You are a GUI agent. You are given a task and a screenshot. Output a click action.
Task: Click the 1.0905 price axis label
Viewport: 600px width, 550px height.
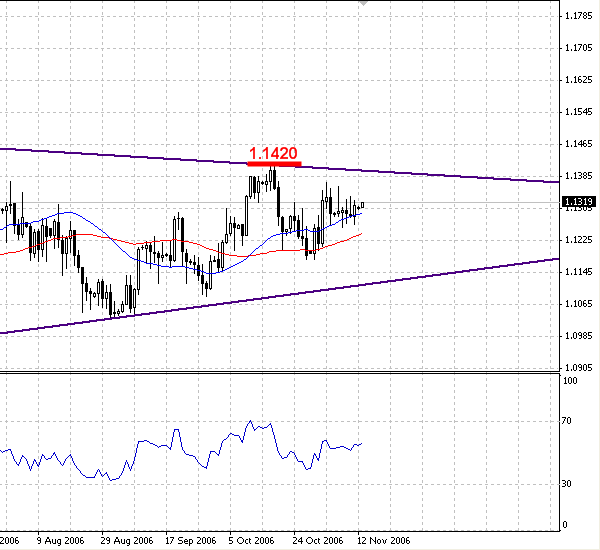pyautogui.click(x=579, y=367)
